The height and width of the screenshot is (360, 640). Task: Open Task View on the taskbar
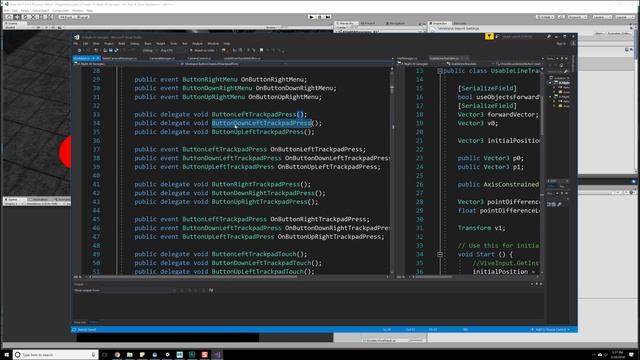[x=104, y=355]
